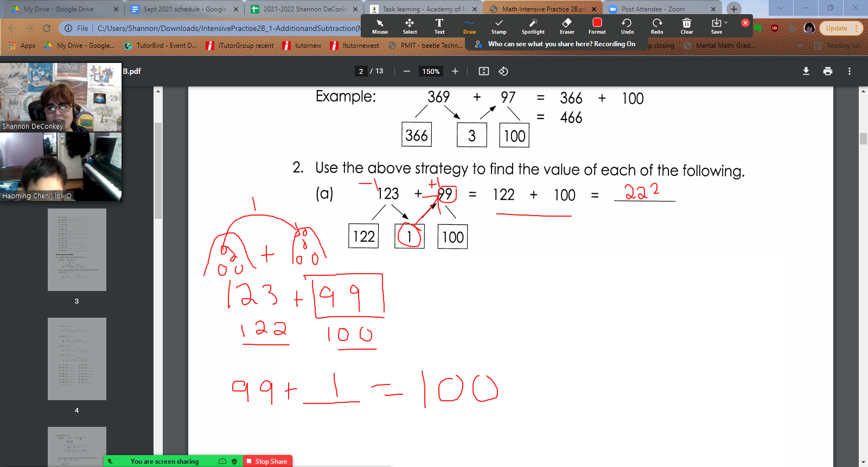Open the TutorBird - Event D... bookmark
Viewport: 868px width, 467px height.
point(161,46)
